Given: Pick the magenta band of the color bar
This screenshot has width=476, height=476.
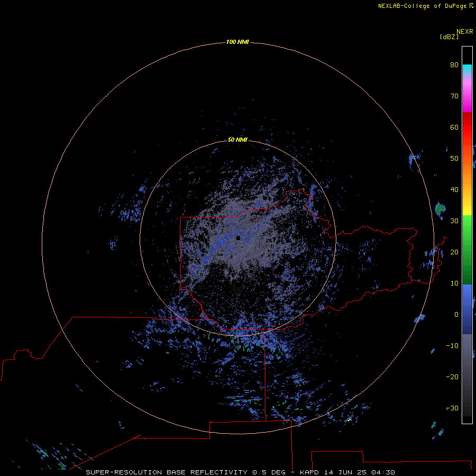Looking at the screenshot, I should (x=467, y=97).
